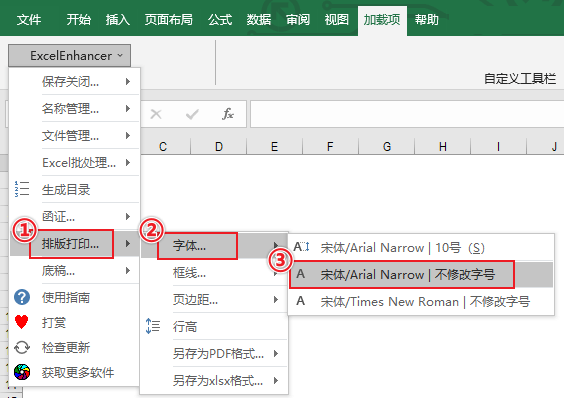564x398 pixels.
Task: Click the red heart 打赏 icon
Action: pos(22,322)
